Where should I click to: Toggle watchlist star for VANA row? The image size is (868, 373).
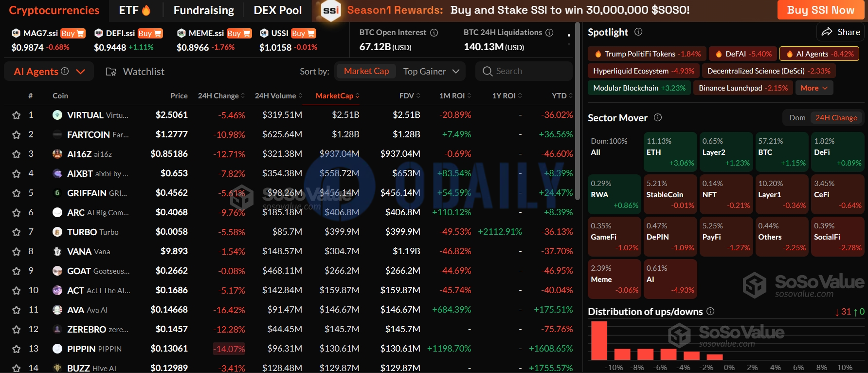(x=16, y=252)
